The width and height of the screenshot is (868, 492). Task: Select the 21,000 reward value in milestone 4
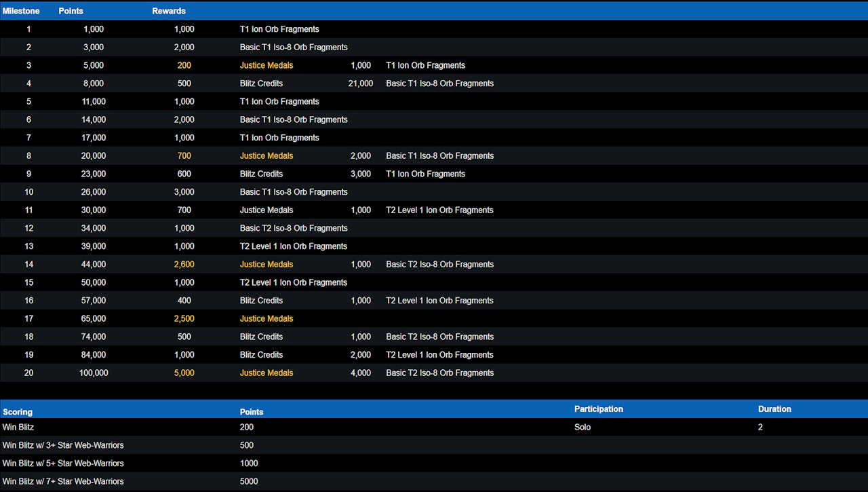pos(360,83)
